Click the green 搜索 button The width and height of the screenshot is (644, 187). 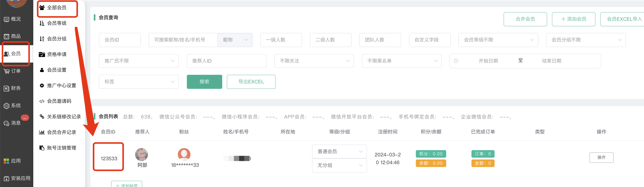(x=204, y=82)
